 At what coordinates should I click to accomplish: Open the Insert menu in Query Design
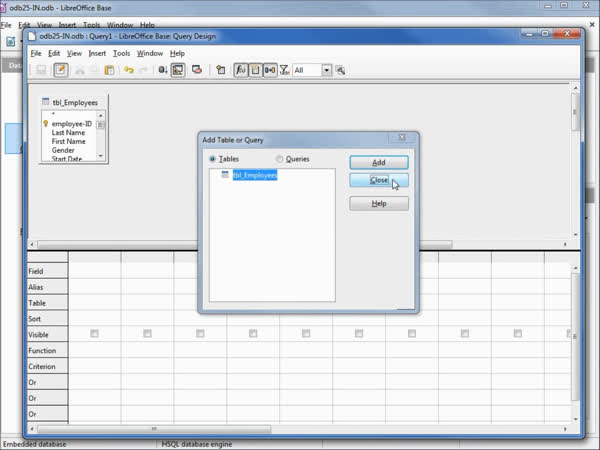coord(97,53)
